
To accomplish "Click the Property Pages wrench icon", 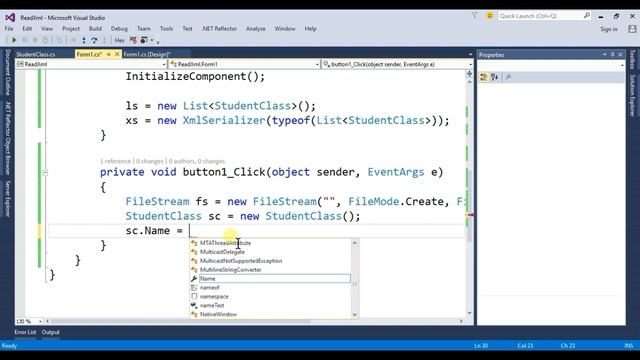I will (508, 77).
